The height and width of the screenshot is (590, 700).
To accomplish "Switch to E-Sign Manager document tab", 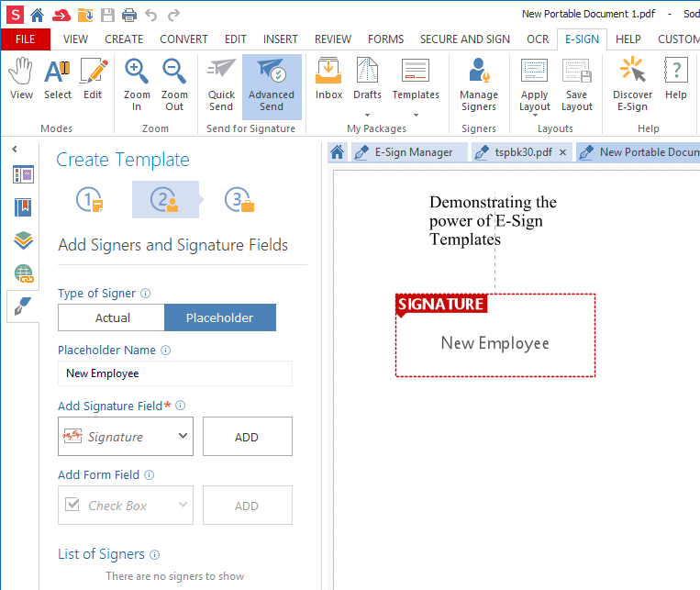I will [409, 152].
